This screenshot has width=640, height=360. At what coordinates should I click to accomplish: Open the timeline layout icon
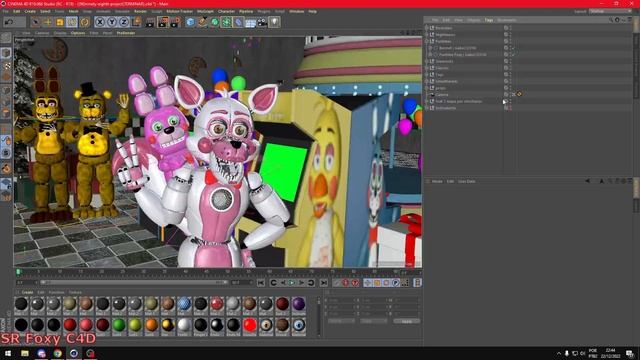pos(418,282)
